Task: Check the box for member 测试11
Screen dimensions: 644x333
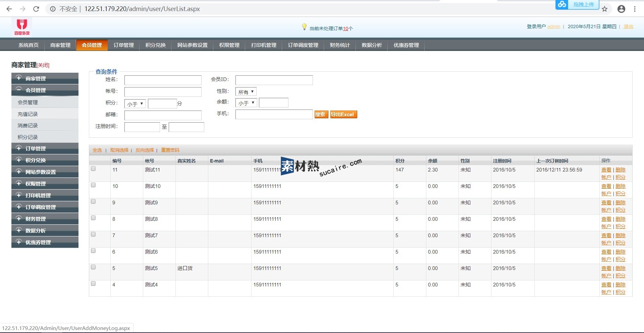Action: point(93,169)
